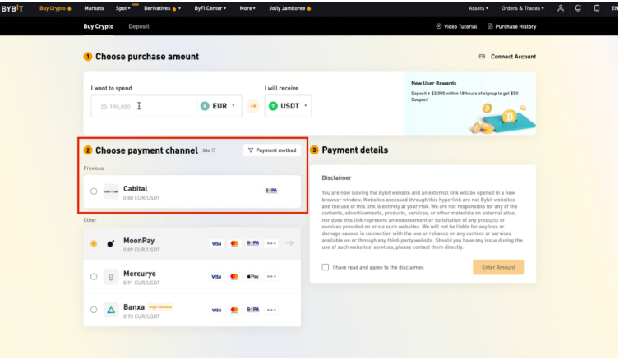Screen dimensions: 624x364
Task: Click the 0.91 EUR/USDT Mercuryo rate
Action: [x=141, y=283]
